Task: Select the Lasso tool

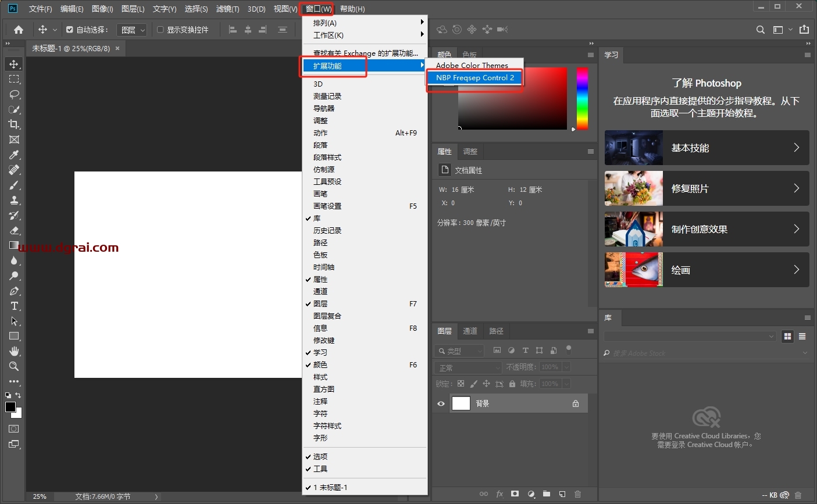Action: pyautogui.click(x=14, y=94)
